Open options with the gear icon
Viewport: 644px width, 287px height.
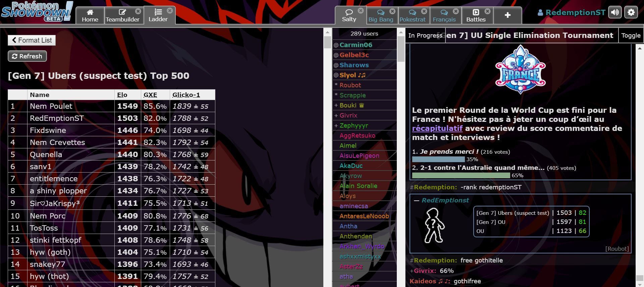pos(631,12)
